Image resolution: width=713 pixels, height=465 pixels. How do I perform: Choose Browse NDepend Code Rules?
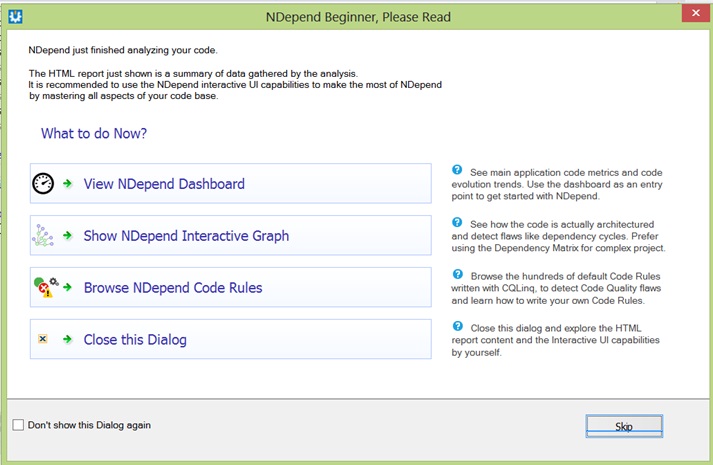pyautogui.click(x=231, y=287)
